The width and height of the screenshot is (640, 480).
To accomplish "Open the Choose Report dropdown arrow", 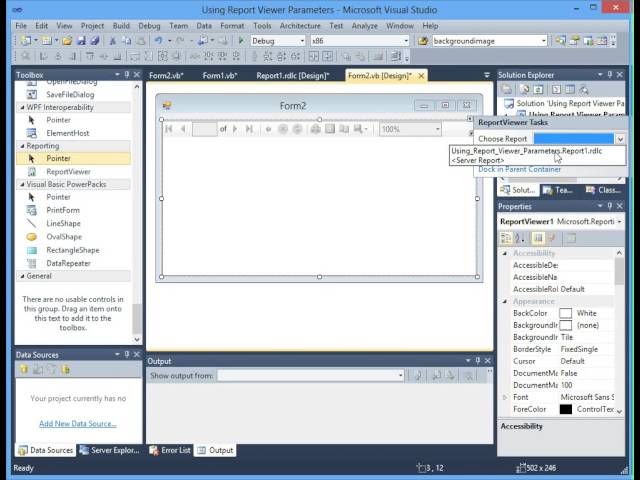I will (620, 139).
